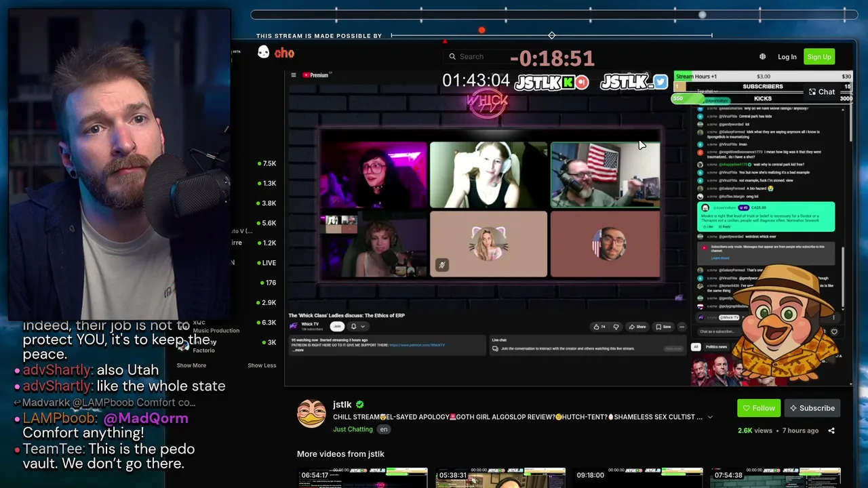The height and width of the screenshot is (488, 868).
Task: Click the magnifier icon in Kick search
Action: [x=452, y=57]
